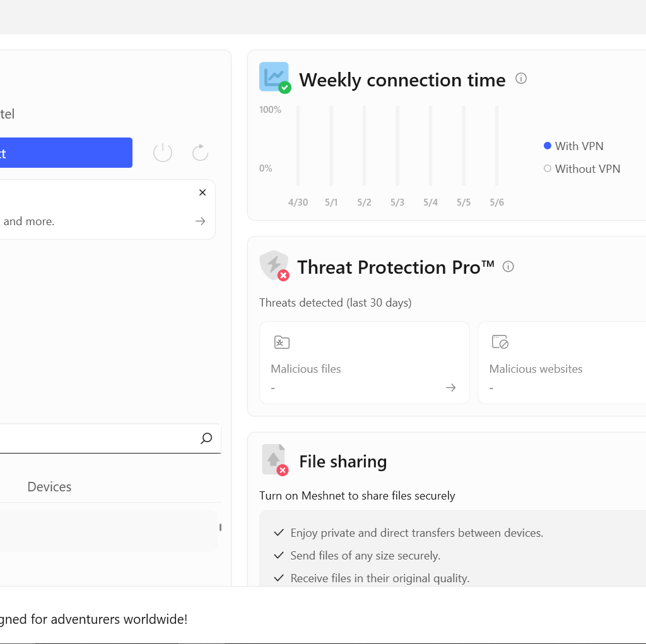Dismiss the promo card with the X

pyautogui.click(x=203, y=192)
